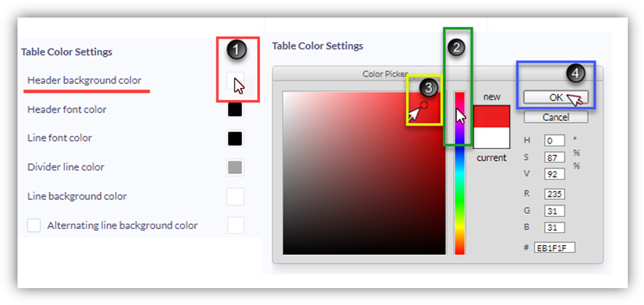Select the Divider line color swatch
Screen dimensions: 644x305
click(235, 168)
